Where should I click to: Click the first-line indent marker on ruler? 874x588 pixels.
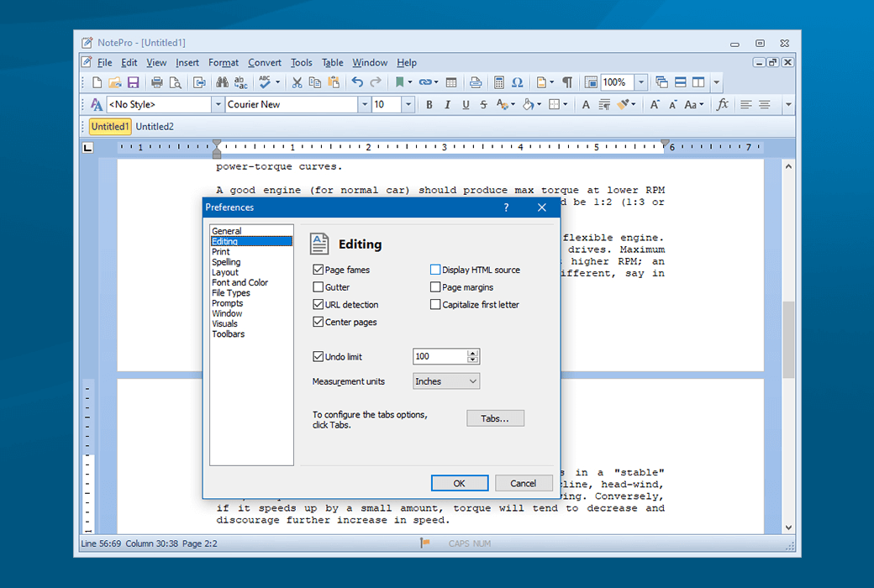[217, 144]
